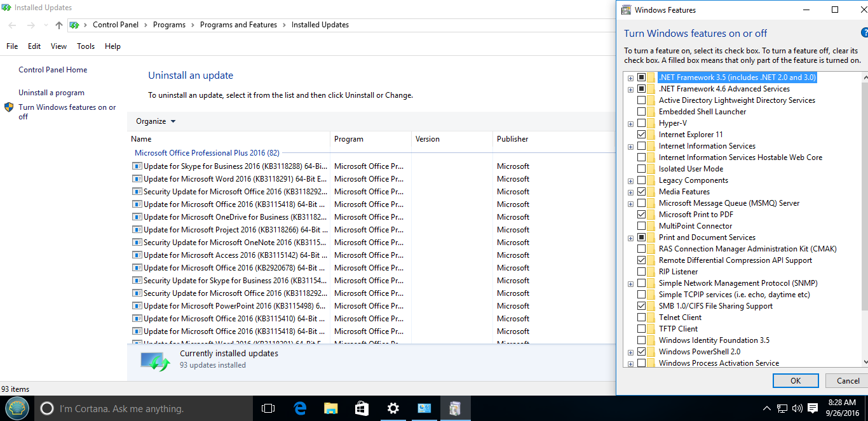This screenshot has height=421, width=868.
Task: Sort by the Publisher column header
Action: [x=553, y=139]
